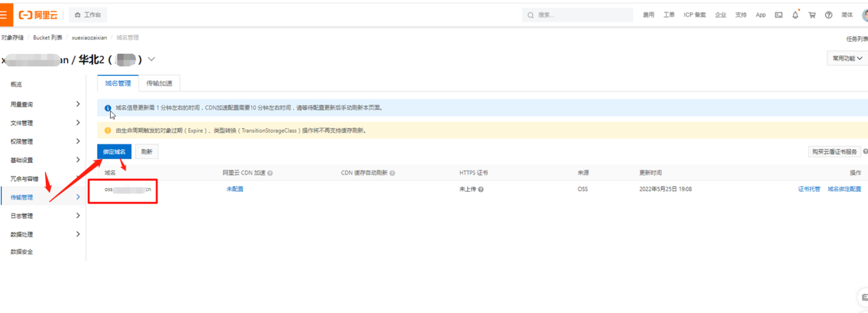Open 域名绑定配置 link in the row
Screen dimensions: 868x313
click(844, 189)
